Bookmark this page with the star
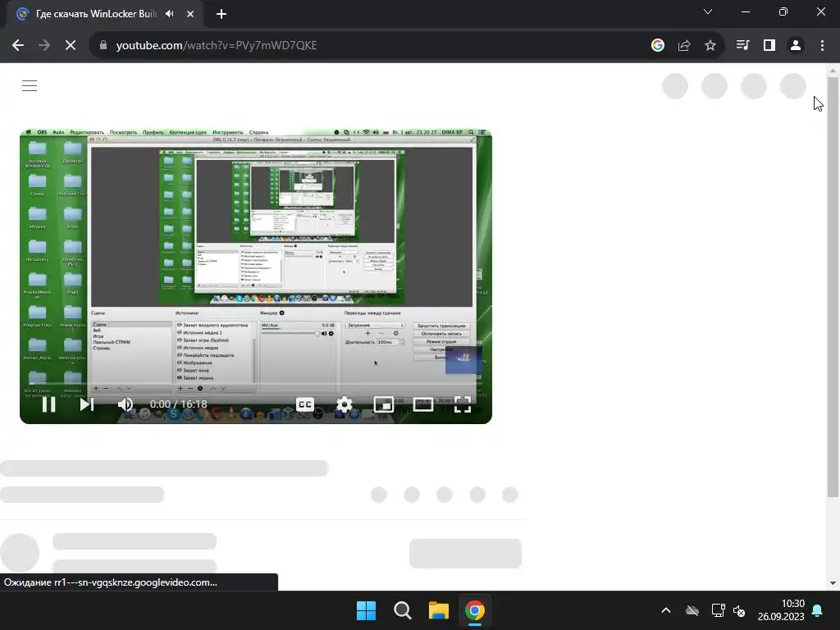This screenshot has height=630, width=840. point(710,46)
